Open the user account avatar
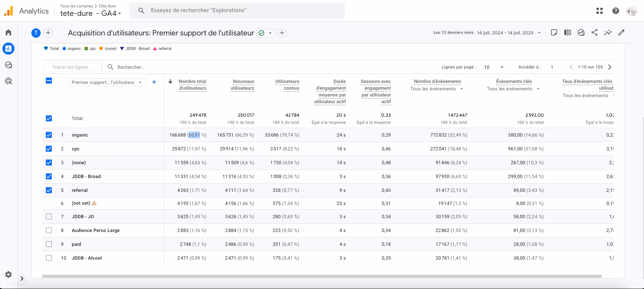This screenshot has height=289, width=644. (632, 11)
